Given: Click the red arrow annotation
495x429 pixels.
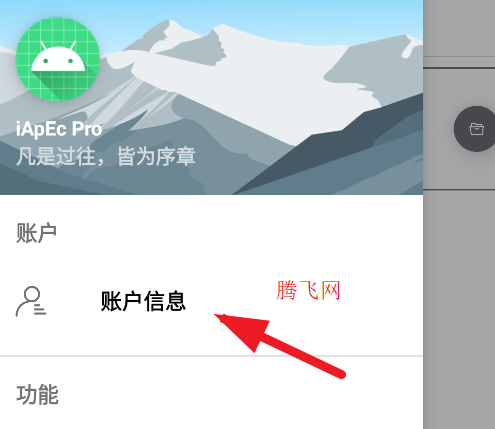Looking at the screenshot, I should pyautogui.click(x=279, y=346).
